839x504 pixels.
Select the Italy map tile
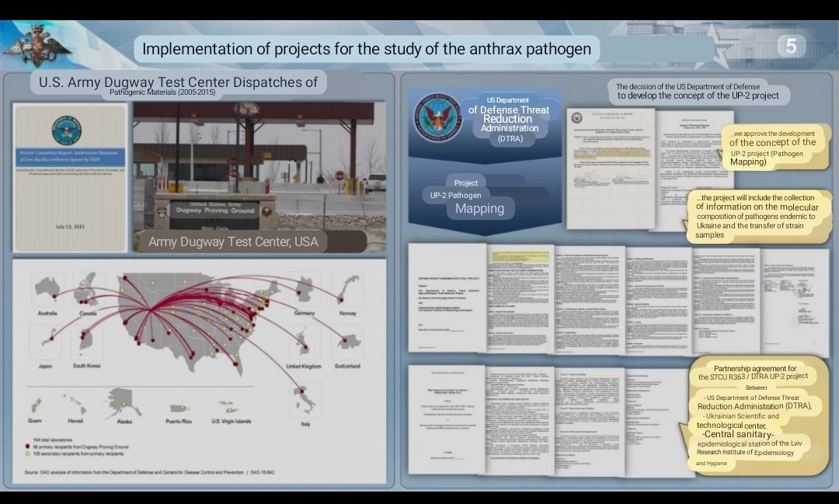point(305,400)
